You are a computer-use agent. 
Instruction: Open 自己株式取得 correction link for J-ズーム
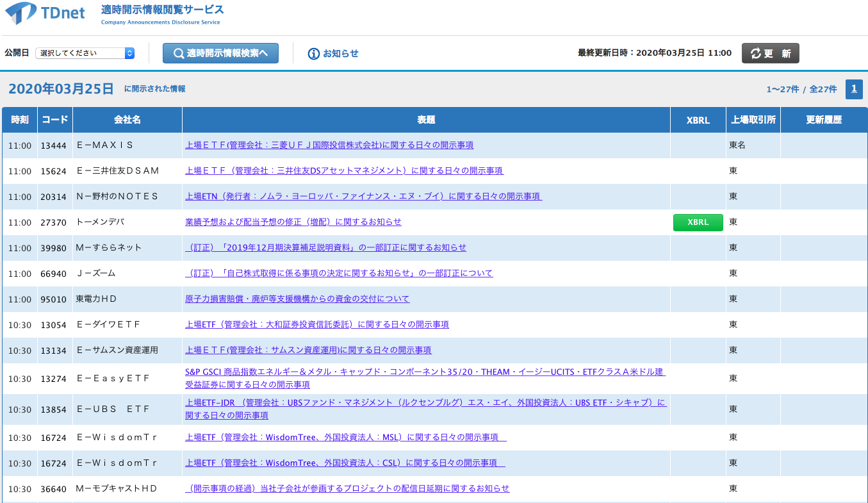tap(339, 274)
